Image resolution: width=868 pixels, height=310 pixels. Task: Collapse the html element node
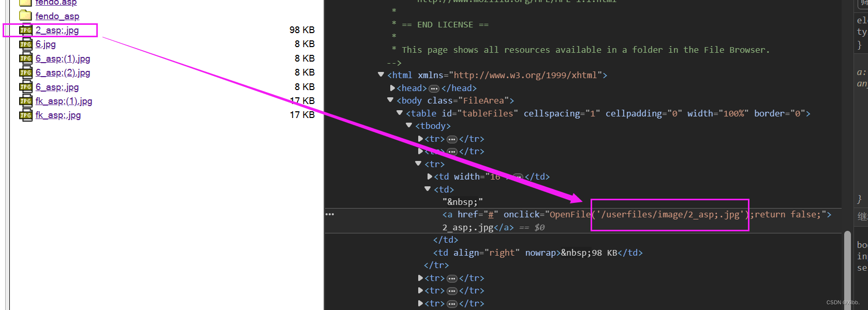coord(381,75)
